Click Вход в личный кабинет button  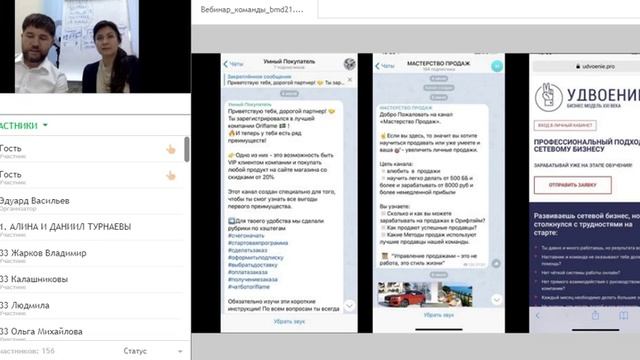coord(565,125)
